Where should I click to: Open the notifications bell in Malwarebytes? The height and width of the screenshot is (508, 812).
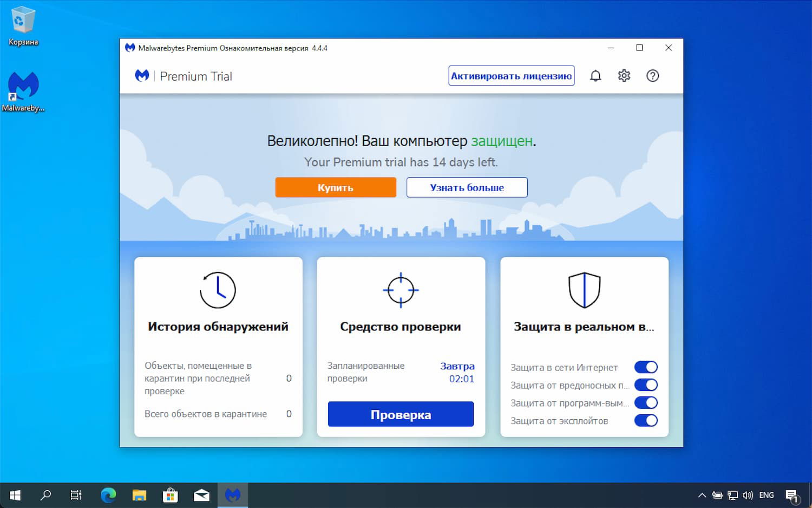595,76
